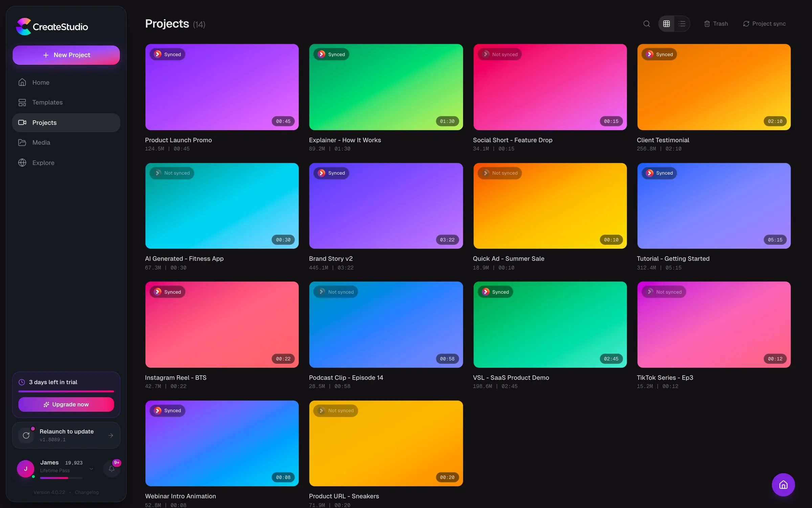This screenshot has height=508, width=812.
Task: Click the Product URL - Sneakers title
Action: 344,496
